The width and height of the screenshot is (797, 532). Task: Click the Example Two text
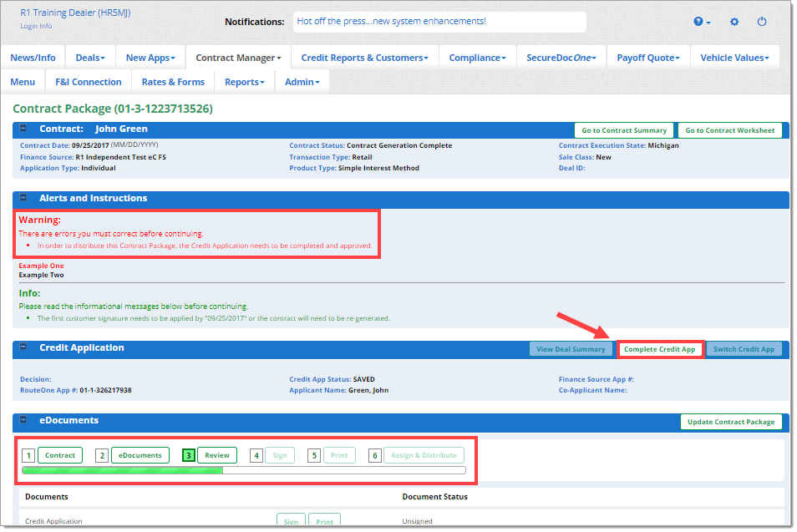41,275
